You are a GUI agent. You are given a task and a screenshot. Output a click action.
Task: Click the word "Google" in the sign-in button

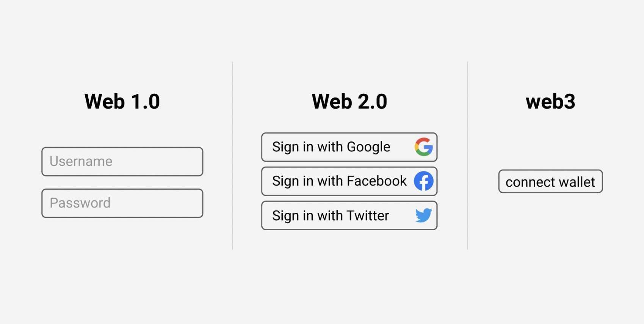coord(368,147)
